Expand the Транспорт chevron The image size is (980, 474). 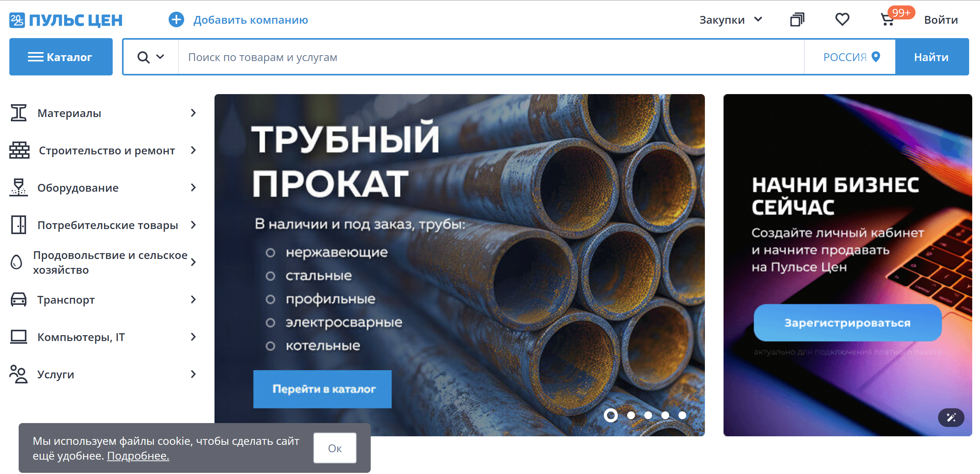194,299
